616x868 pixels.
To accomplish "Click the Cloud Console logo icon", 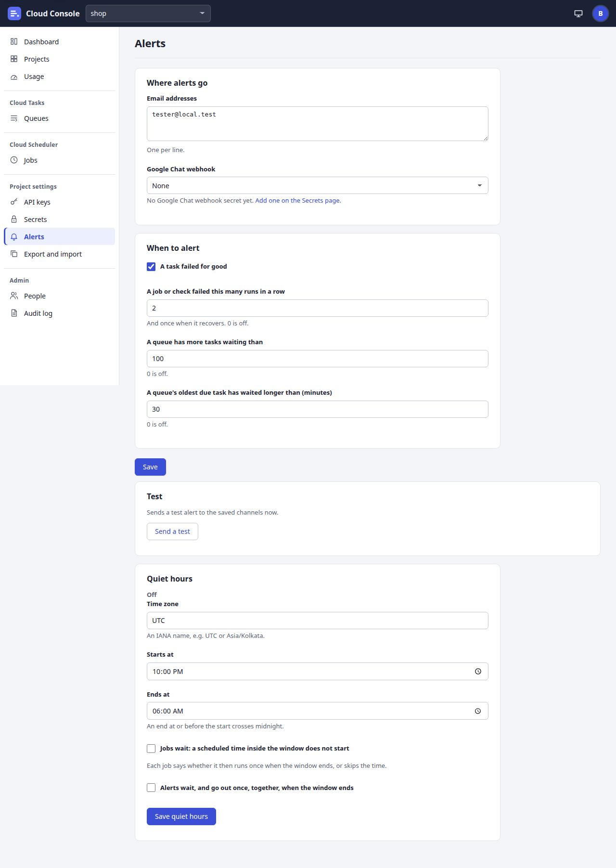I will tap(14, 13).
